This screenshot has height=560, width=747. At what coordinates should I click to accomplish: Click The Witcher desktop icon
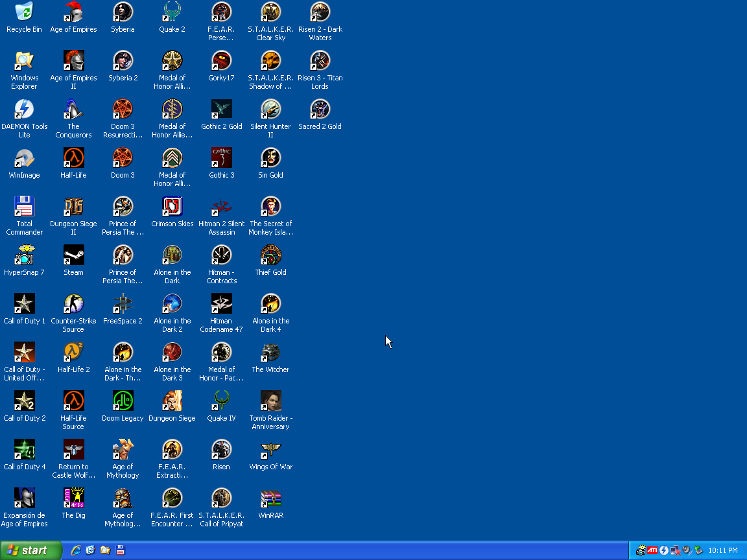(x=270, y=353)
